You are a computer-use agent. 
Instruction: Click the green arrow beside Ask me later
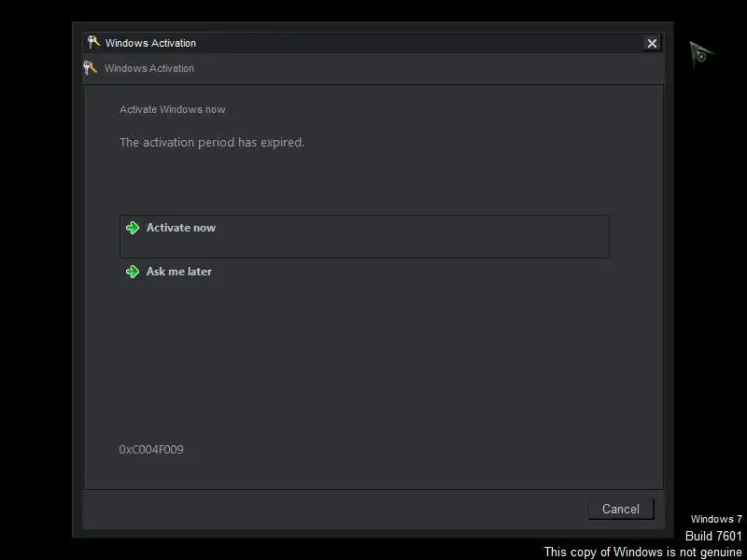133,272
